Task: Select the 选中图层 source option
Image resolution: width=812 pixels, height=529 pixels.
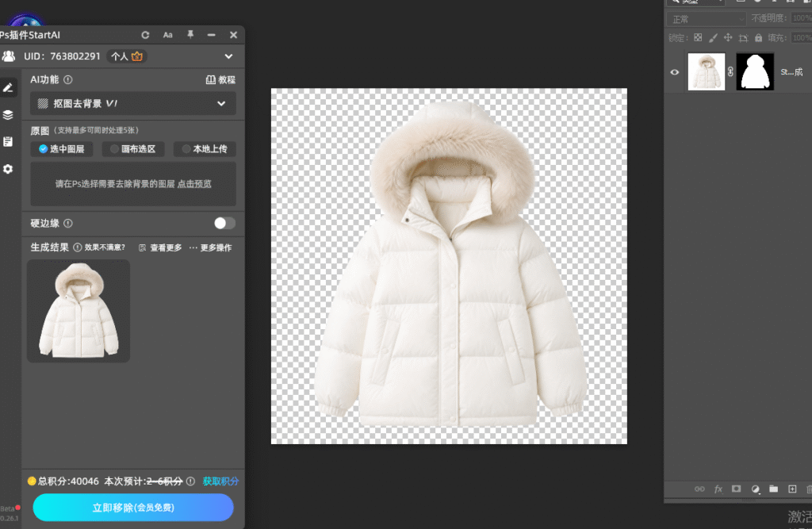Action: point(62,149)
